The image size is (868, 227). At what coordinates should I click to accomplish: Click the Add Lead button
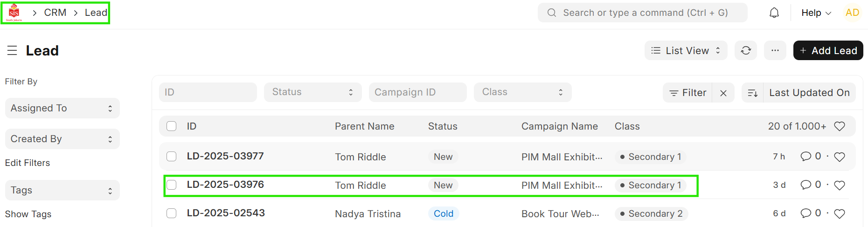[x=828, y=50]
